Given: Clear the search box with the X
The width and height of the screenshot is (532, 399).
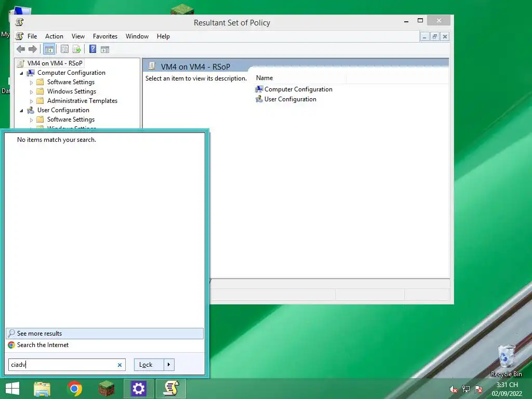Looking at the screenshot, I should click(x=119, y=365).
